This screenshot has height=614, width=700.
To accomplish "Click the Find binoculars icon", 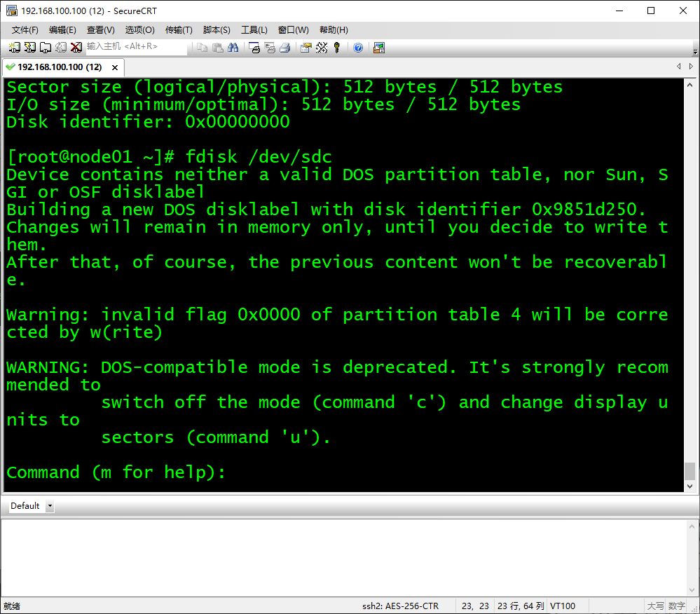I will [233, 48].
